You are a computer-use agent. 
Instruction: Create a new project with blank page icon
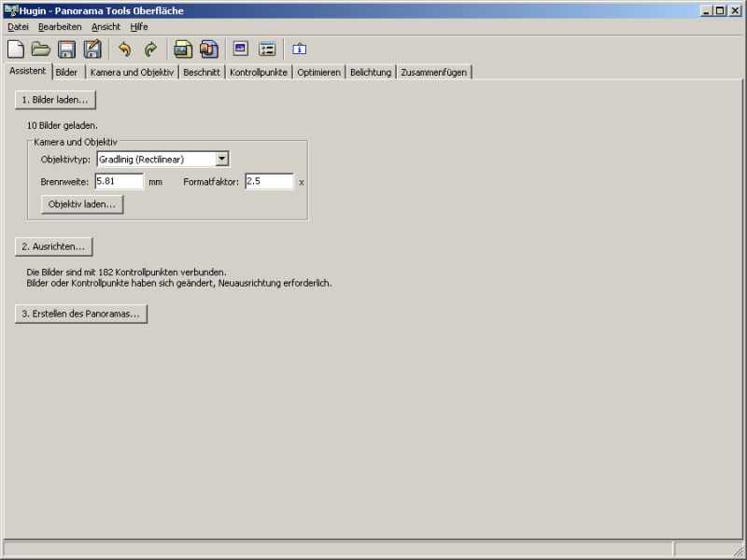(x=16, y=49)
